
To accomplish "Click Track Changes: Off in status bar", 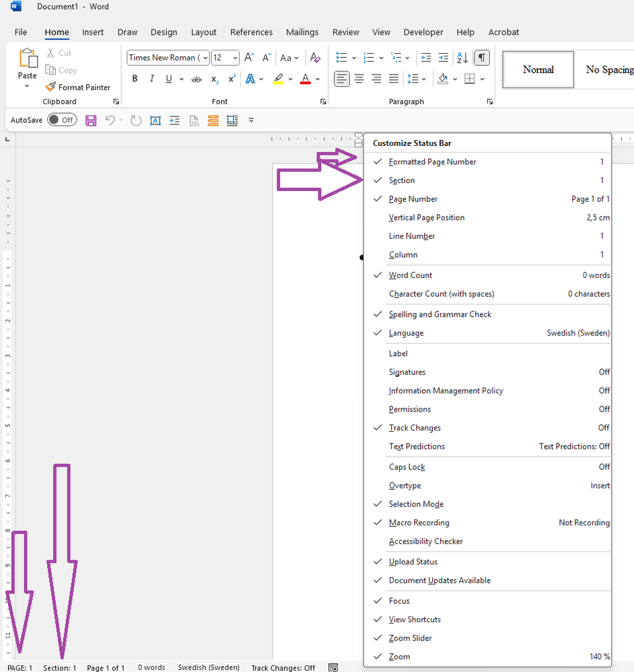I will point(283,668).
